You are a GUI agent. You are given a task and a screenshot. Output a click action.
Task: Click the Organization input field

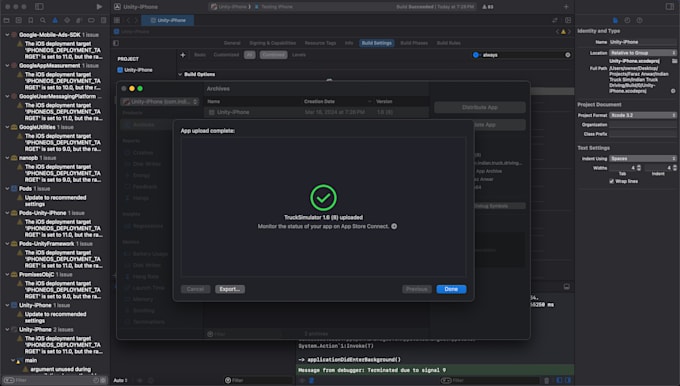643,124
